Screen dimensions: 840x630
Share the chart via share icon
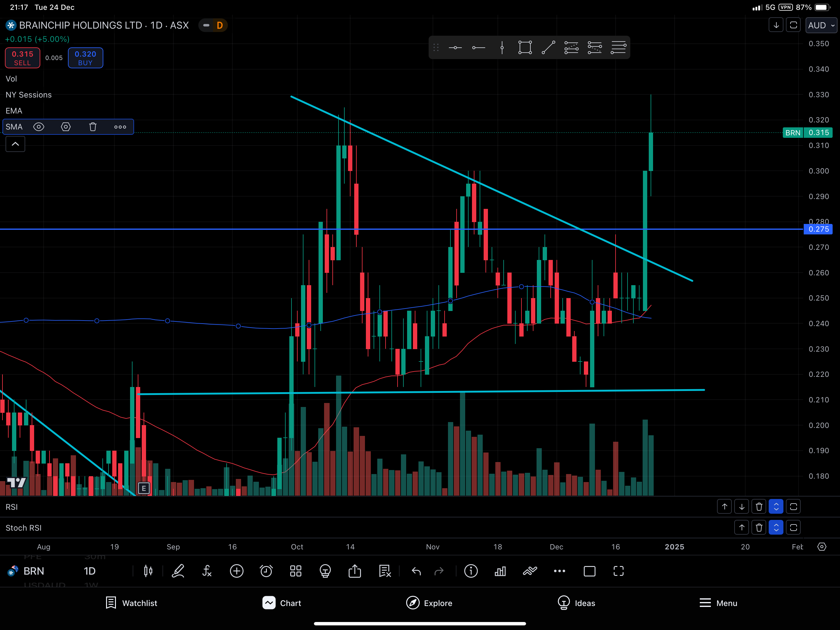click(x=355, y=571)
